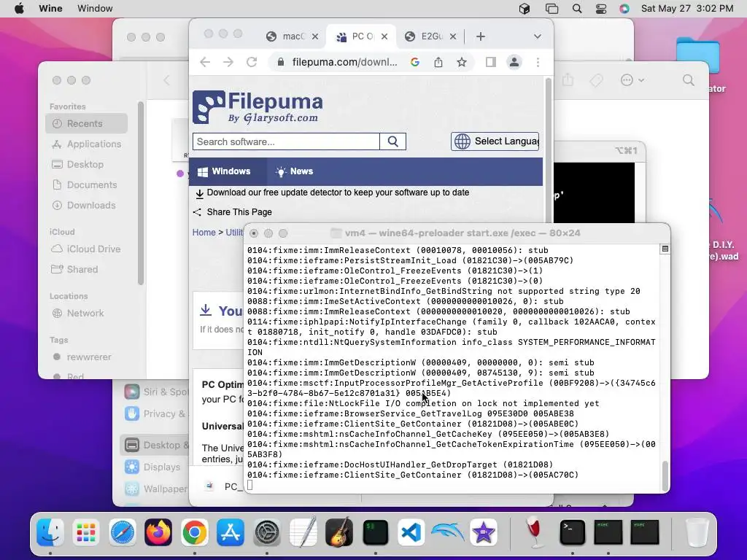Click the Wine glass Dock icon
The height and width of the screenshot is (560, 747).
tap(536, 532)
